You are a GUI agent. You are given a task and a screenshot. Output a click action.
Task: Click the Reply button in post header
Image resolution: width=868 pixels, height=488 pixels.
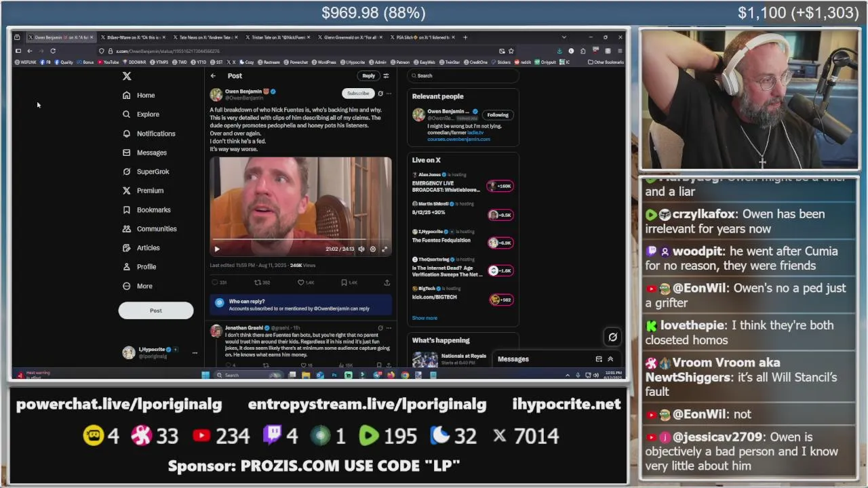[368, 76]
